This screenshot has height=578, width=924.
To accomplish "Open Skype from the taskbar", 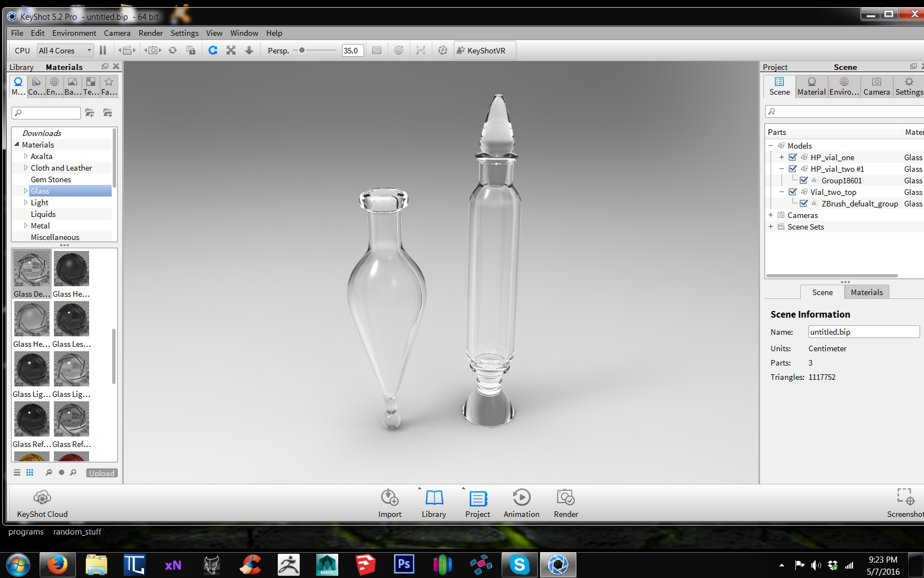I will pos(519,565).
